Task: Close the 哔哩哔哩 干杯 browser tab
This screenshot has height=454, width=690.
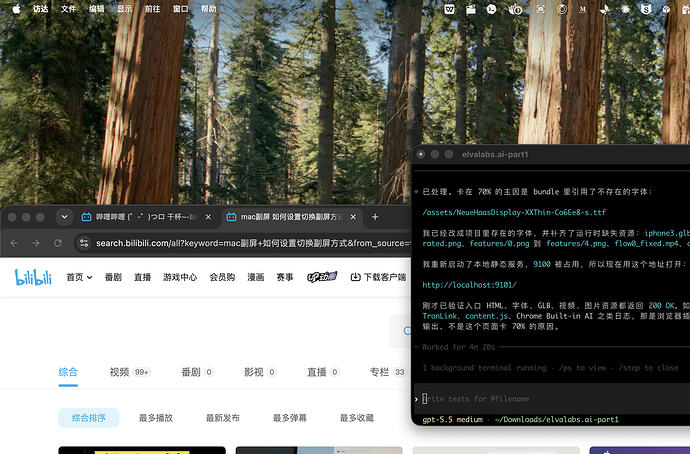Action: coord(208,217)
